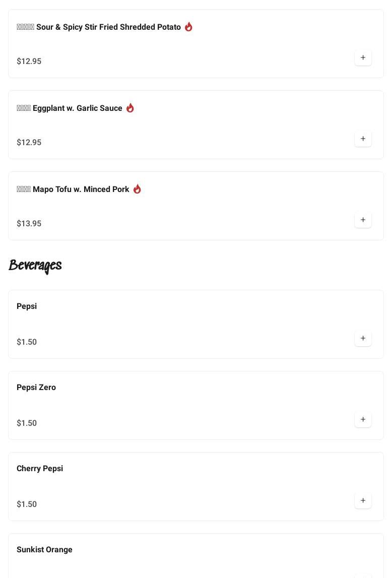Open the Sunkist Orange beverage item

(44, 550)
